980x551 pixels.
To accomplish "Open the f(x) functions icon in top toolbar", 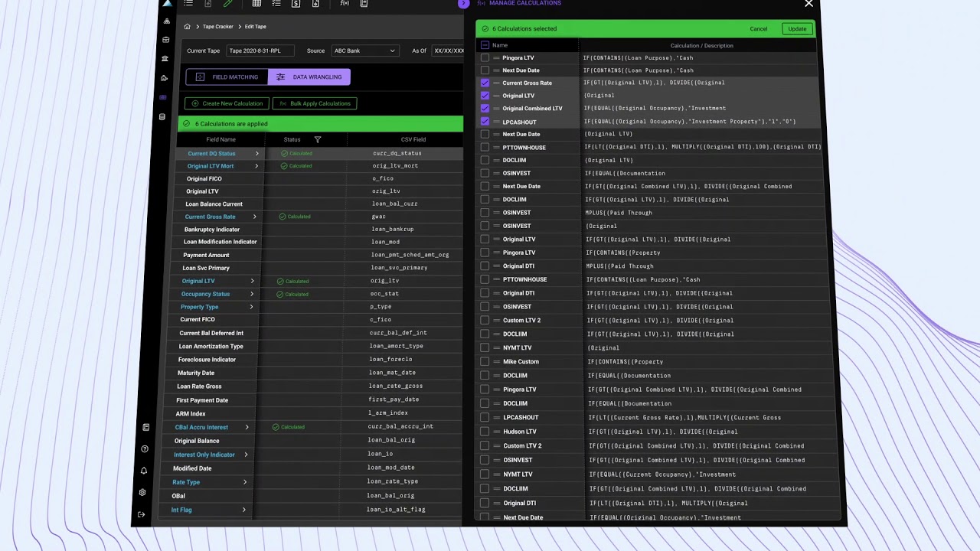I will [345, 4].
